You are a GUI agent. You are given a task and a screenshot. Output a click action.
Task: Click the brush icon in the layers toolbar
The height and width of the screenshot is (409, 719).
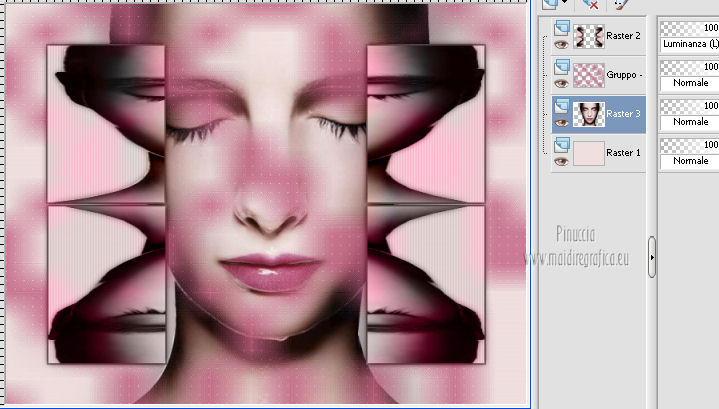[620, 4]
